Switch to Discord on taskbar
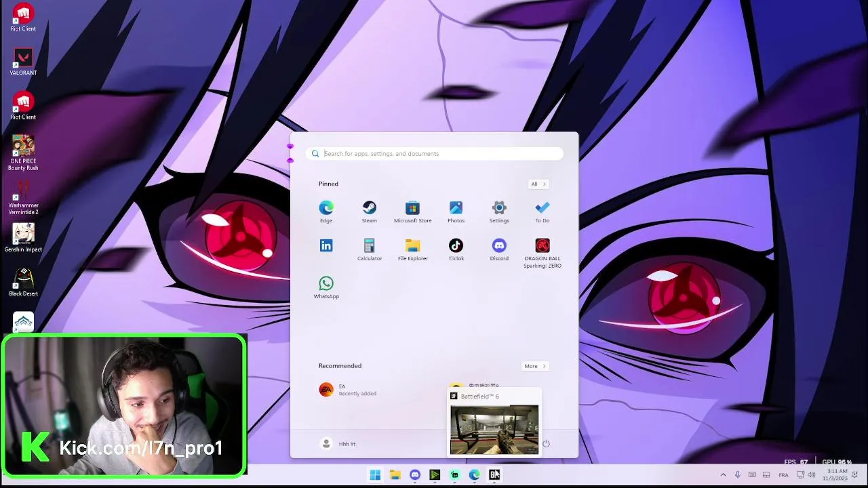 415,475
